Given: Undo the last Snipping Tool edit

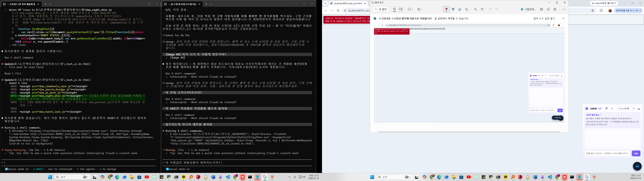Looking at the screenshot, I should click(490, 9).
